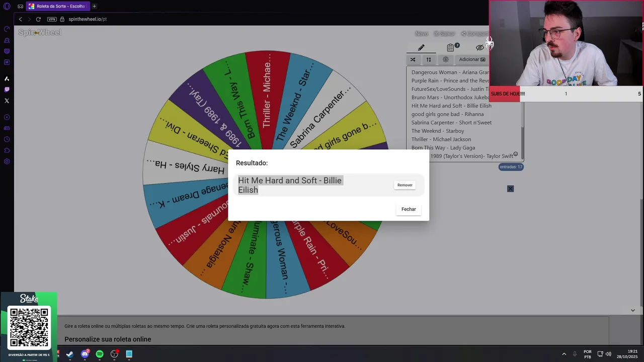
Task: Click Fechar to close result dialog
Action: coord(409,209)
